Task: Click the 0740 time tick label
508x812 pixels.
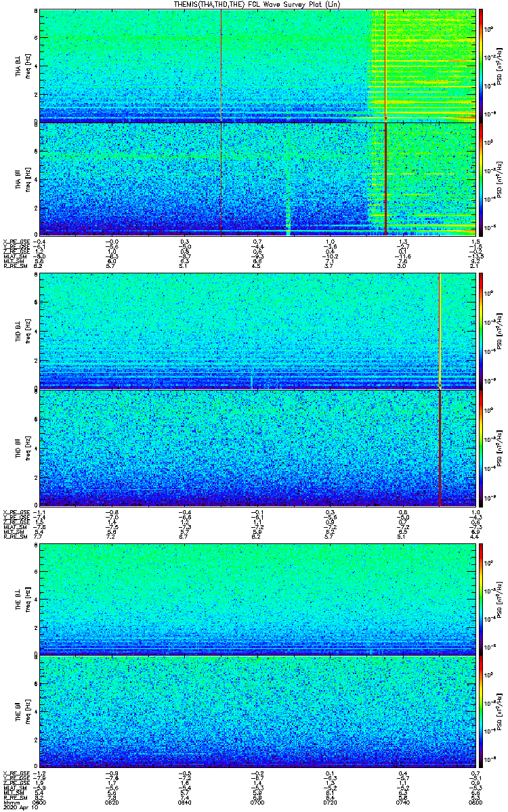Action: click(402, 803)
